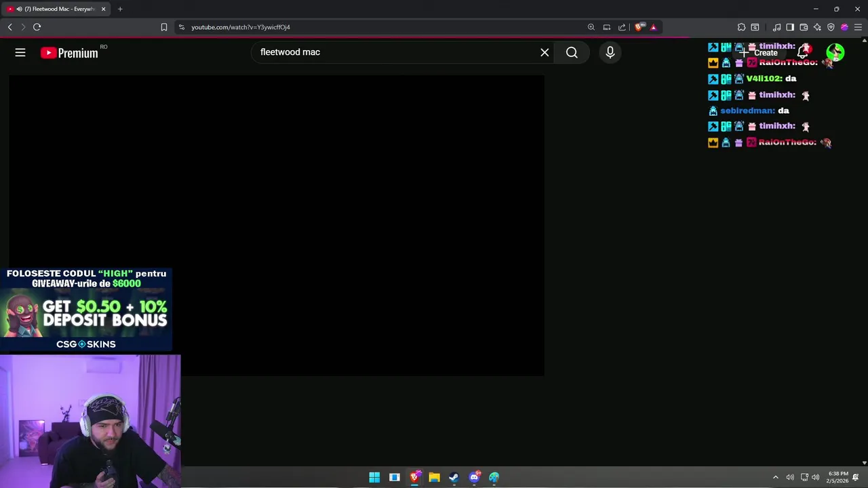Click the chat name V4li102

click(764, 79)
